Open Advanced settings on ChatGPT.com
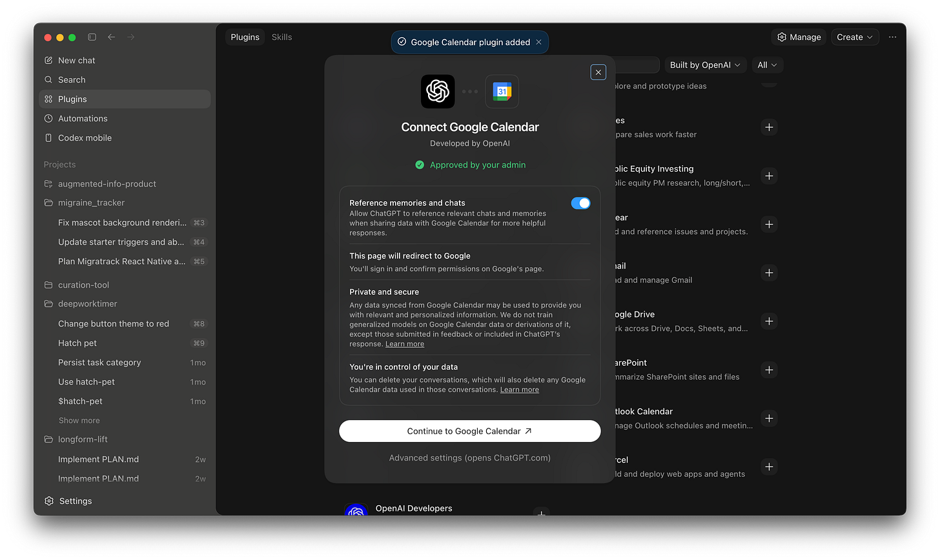The width and height of the screenshot is (940, 560). click(470, 458)
